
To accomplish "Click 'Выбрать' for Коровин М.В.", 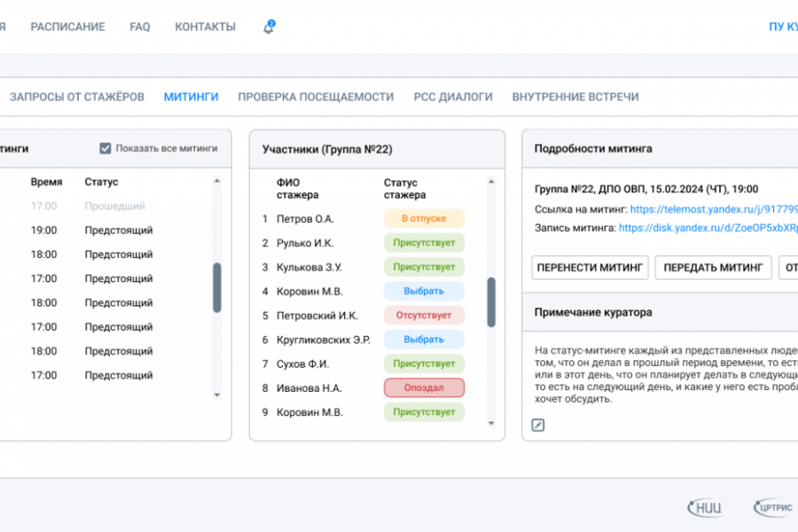I will tap(423, 291).
